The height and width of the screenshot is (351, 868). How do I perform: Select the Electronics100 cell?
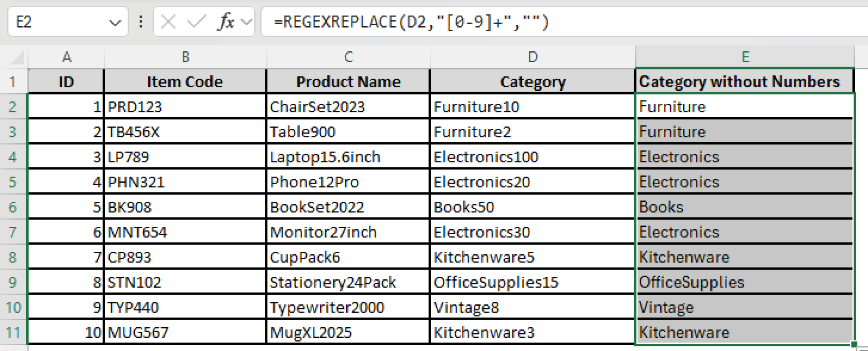pos(532,156)
